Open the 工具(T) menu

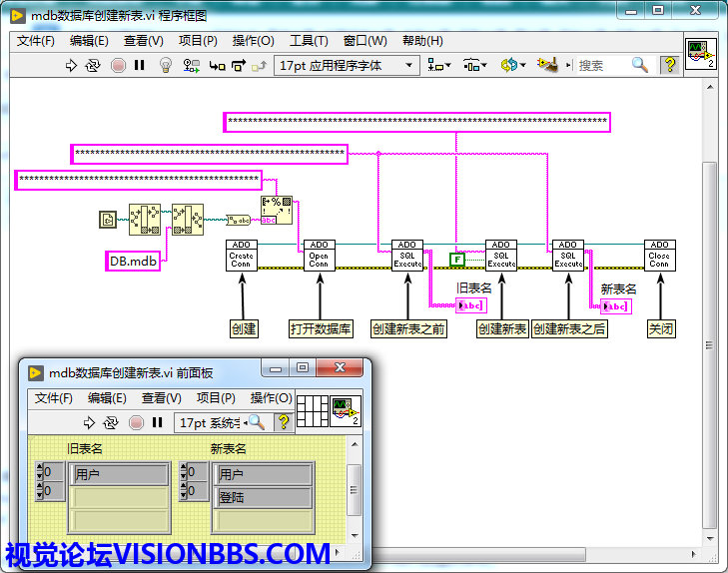[x=309, y=41]
